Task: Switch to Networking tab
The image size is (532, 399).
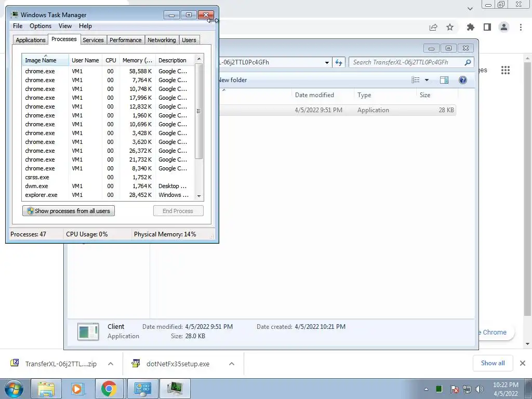Action: pos(162,40)
